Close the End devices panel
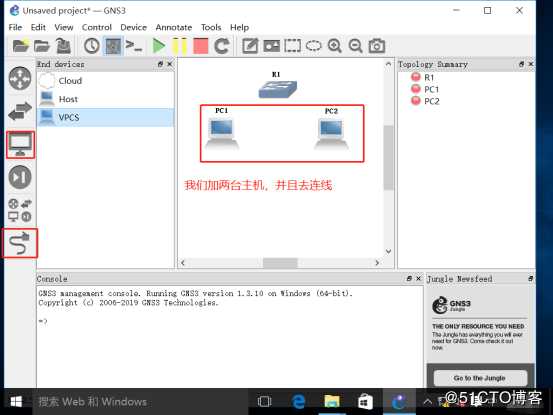This screenshot has width=553, height=415. pyautogui.click(x=170, y=64)
